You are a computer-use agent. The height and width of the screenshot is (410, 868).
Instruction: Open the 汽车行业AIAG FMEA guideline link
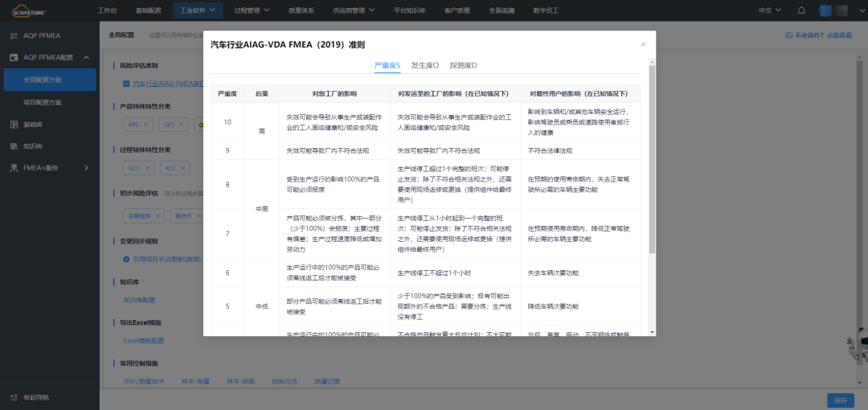coord(168,84)
